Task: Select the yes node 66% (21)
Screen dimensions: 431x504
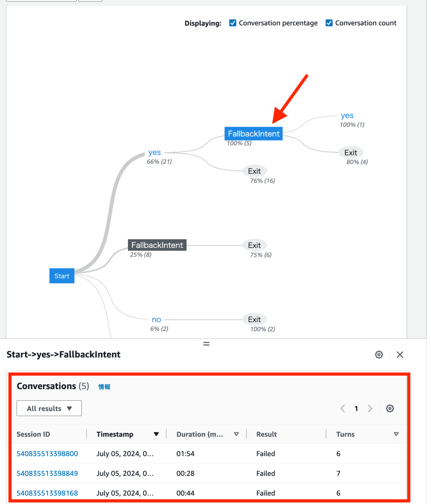Action: [x=154, y=152]
